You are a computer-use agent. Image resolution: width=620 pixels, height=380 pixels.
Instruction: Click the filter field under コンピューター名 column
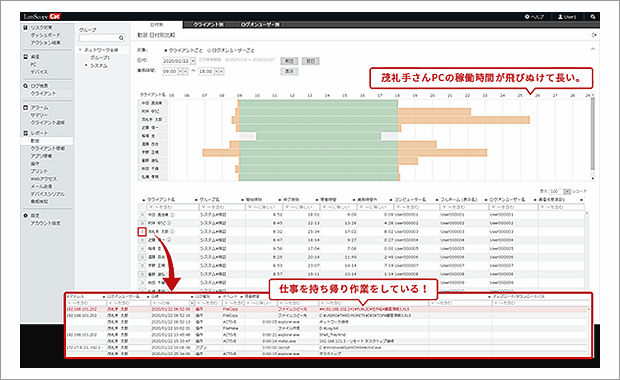(416, 207)
